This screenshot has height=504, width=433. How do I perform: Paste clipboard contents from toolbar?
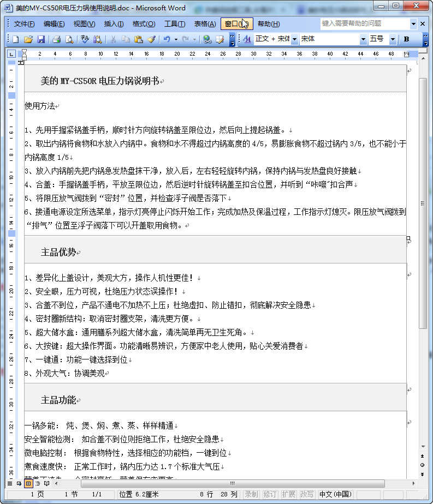coord(138,39)
